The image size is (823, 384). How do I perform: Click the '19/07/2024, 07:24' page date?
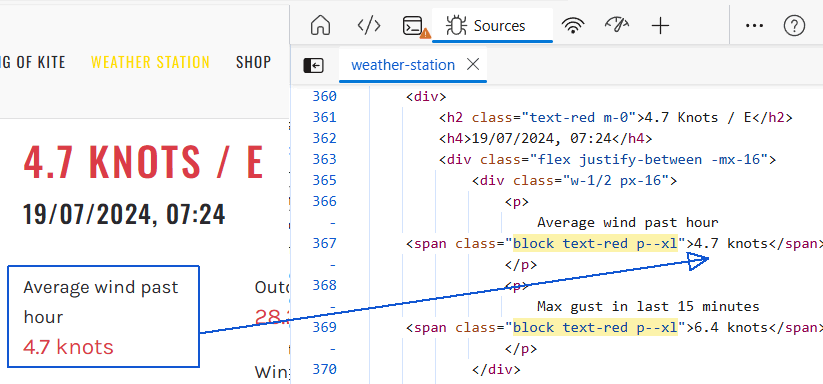tap(124, 214)
